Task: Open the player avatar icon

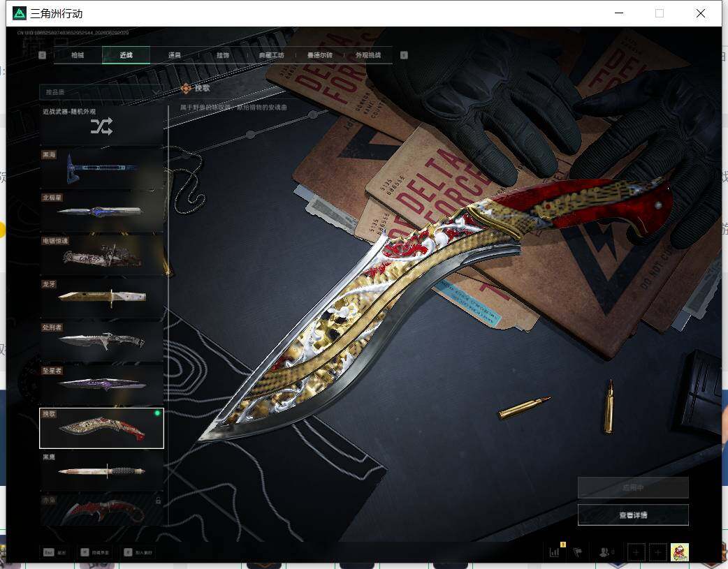Action: [680, 552]
